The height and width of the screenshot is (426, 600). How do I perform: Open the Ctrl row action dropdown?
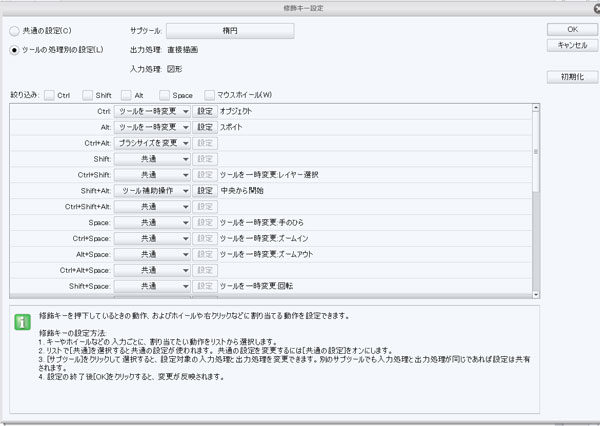[x=152, y=111]
